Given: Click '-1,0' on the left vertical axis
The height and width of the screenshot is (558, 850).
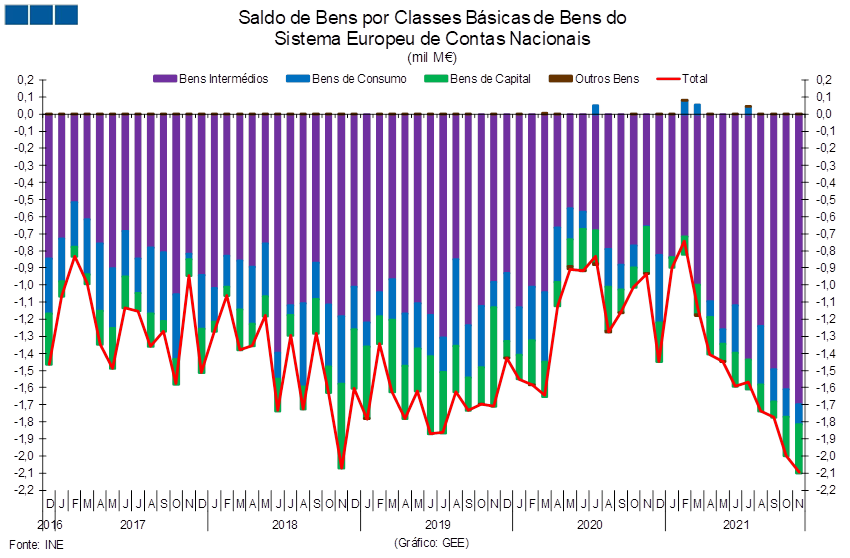Looking at the screenshot, I should pos(23,285).
